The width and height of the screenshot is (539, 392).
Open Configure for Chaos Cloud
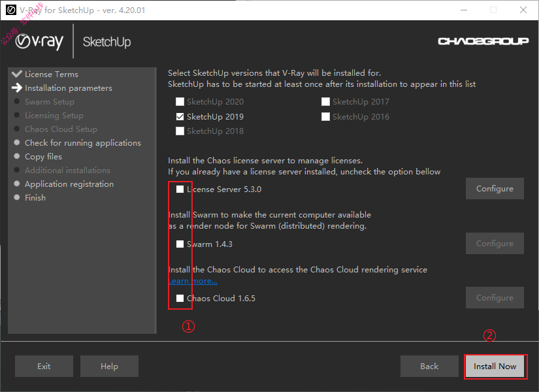(x=495, y=297)
